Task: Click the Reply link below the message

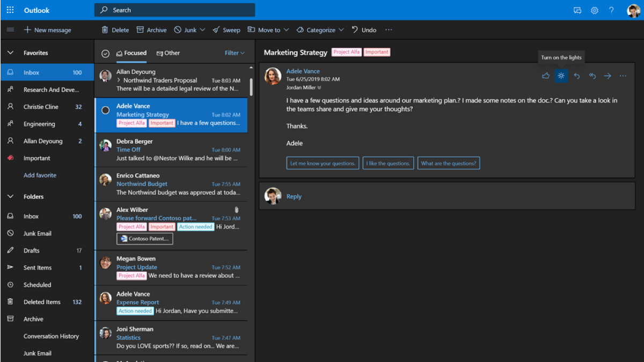Action: [294, 197]
